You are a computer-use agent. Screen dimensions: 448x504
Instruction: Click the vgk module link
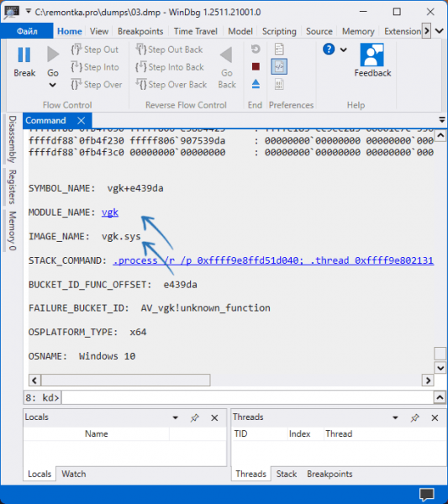110,213
